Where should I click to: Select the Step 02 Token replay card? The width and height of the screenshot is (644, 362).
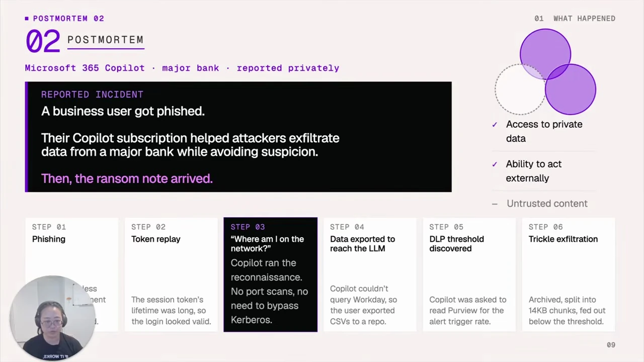coord(171,275)
